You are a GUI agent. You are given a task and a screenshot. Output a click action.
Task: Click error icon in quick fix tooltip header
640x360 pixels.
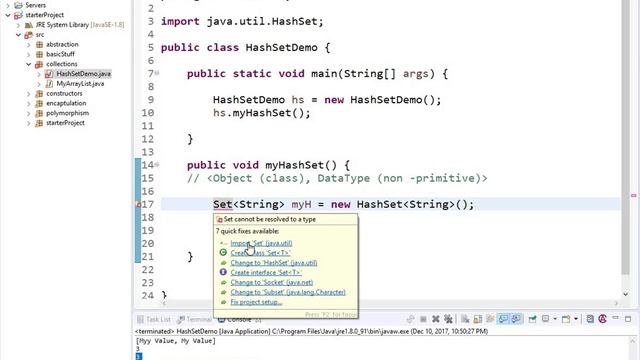pyautogui.click(x=219, y=220)
